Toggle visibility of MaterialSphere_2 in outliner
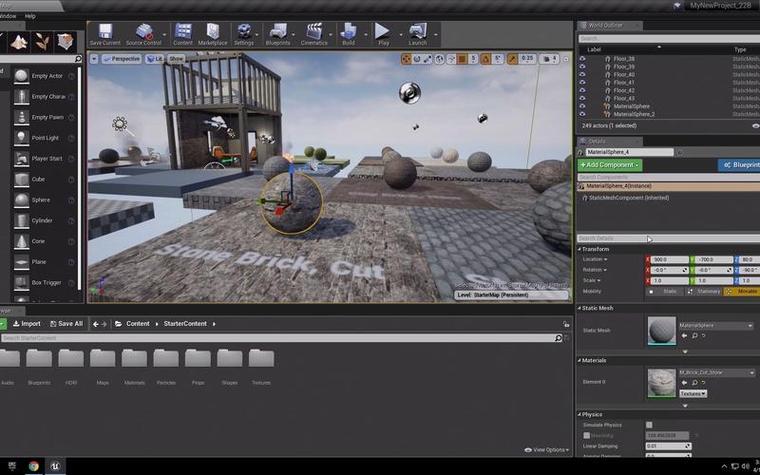760x475 pixels. tap(582, 114)
